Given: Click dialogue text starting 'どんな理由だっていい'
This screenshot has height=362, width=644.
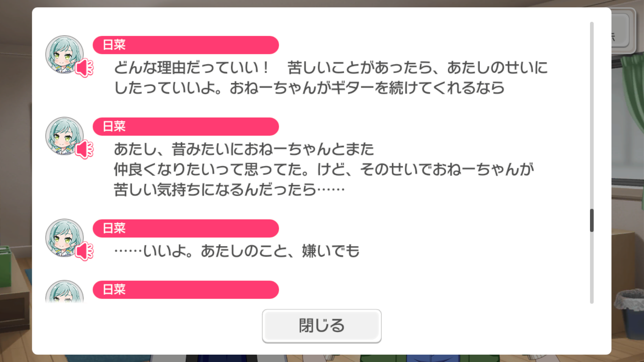Looking at the screenshot, I should (x=330, y=78).
